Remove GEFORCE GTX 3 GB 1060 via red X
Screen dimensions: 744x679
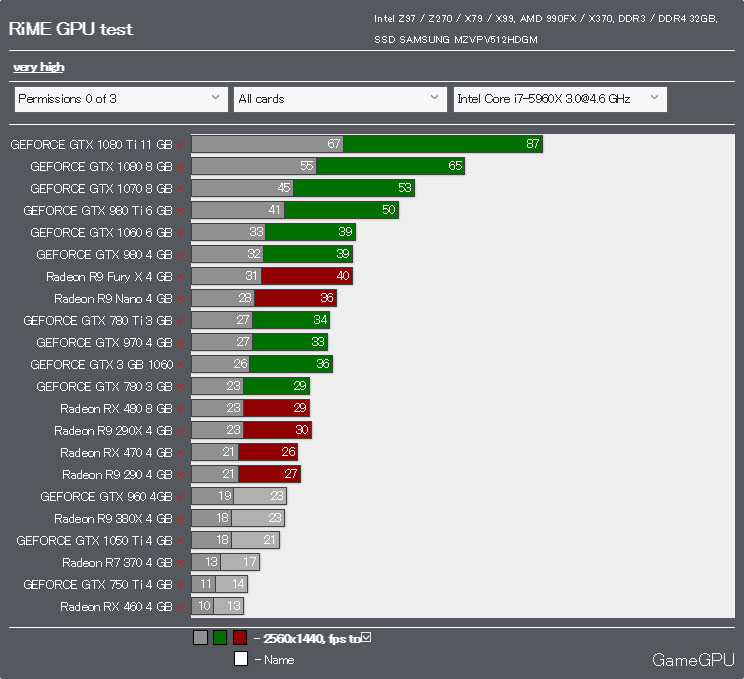(180, 365)
